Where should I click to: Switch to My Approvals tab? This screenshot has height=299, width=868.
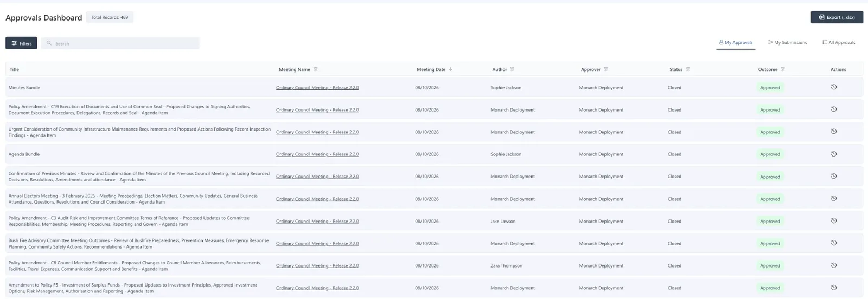click(x=736, y=42)
